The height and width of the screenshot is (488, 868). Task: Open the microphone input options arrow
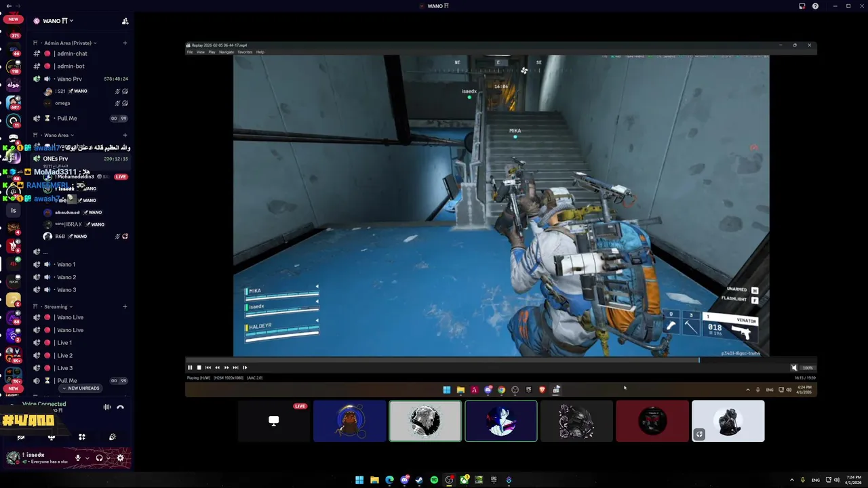(x=87, y=458)
